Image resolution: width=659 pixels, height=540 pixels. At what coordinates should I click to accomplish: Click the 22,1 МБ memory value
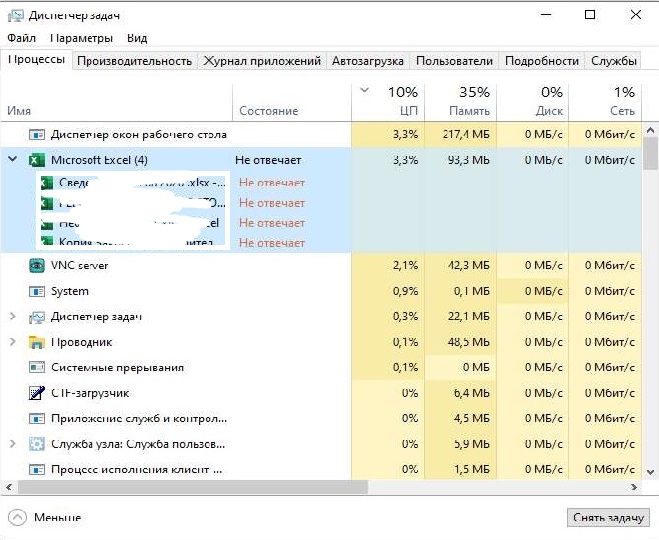(x=469, y=316)
